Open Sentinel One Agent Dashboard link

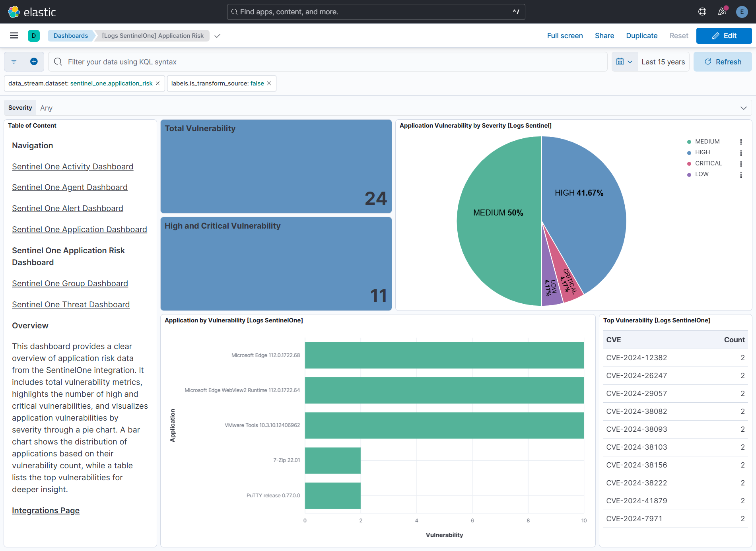(x=70, y=187)
